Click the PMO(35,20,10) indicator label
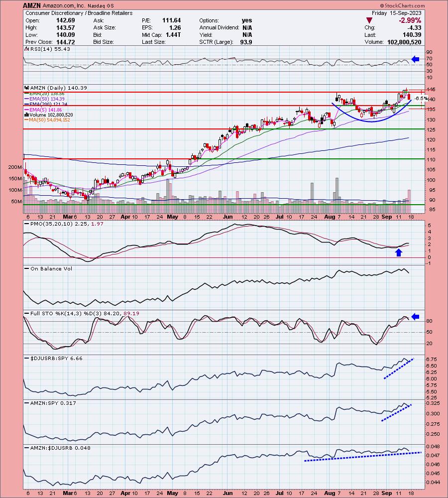 [67, 224]
